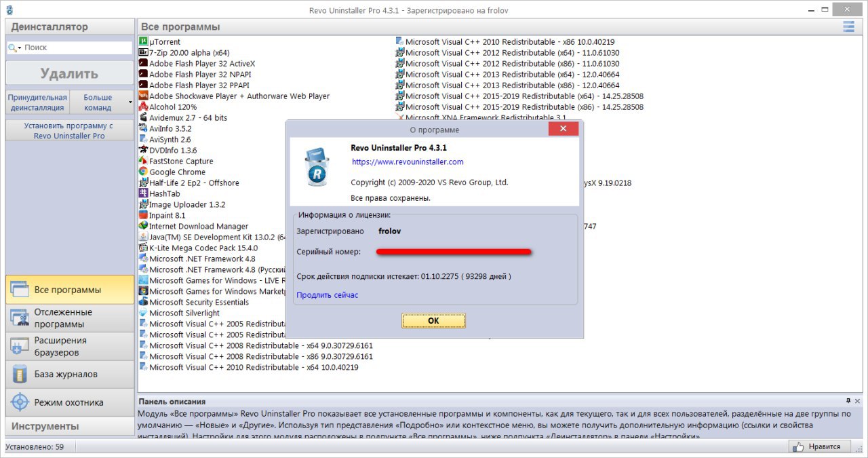Click the Image Uploader 1.3.2 icon
Image resolution: width=868 pixels, height=458 pixels.
[143, 204]
